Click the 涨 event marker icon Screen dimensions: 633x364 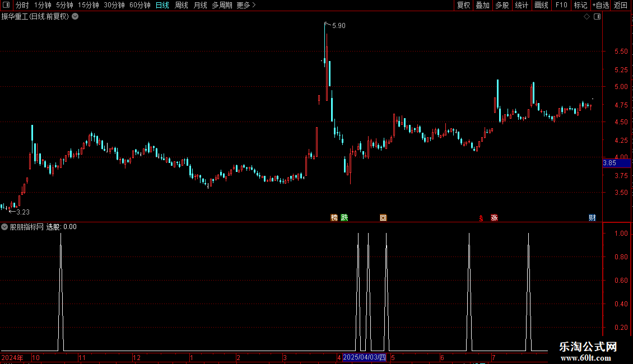point(494,218)
